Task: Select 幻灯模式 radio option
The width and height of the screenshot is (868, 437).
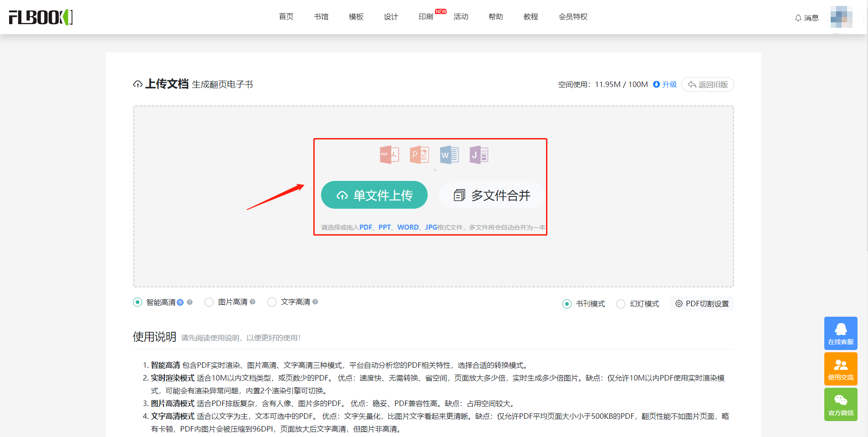Action: [x=621, y=304]
